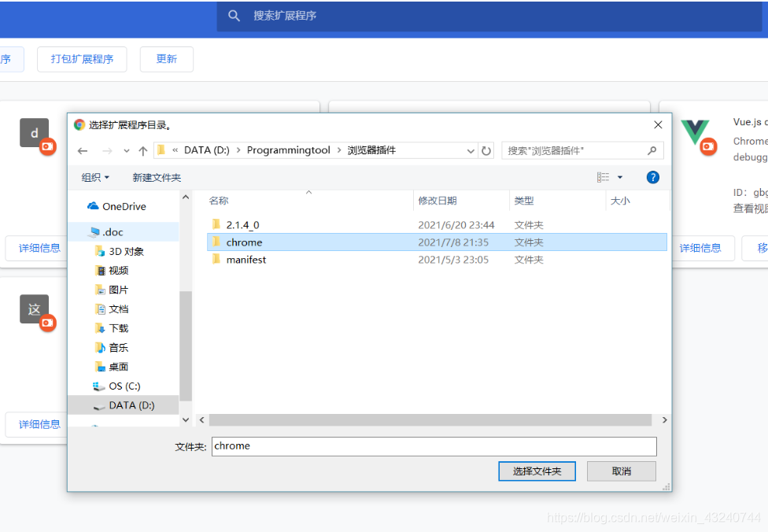
Task: Click the 更新 button
Action: coord(166,59)
